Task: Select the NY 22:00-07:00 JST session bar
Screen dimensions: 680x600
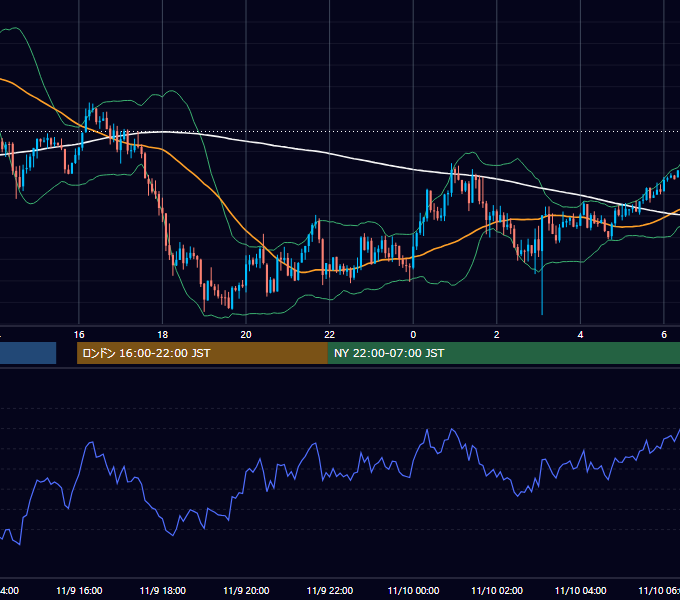Action: pos(503,353)
